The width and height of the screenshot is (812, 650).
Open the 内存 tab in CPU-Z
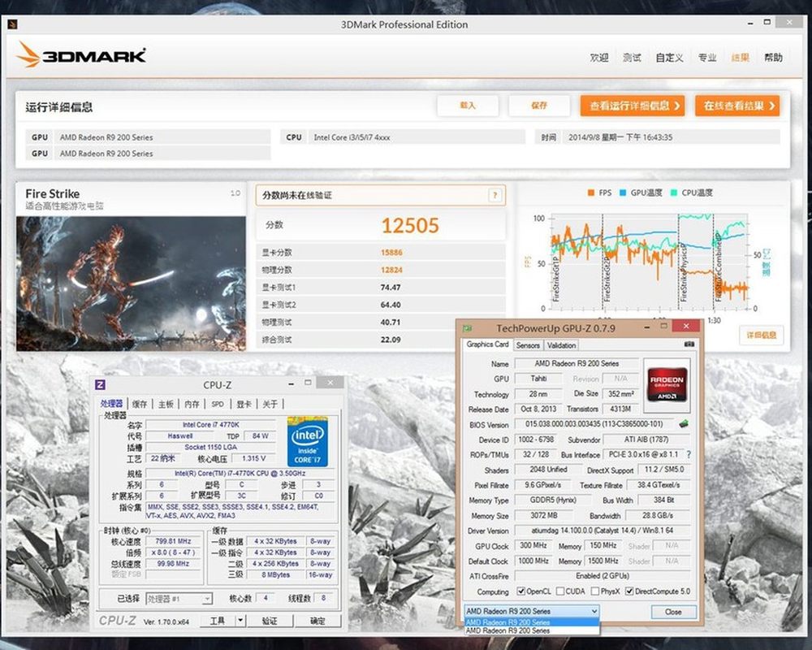(192, 404)
